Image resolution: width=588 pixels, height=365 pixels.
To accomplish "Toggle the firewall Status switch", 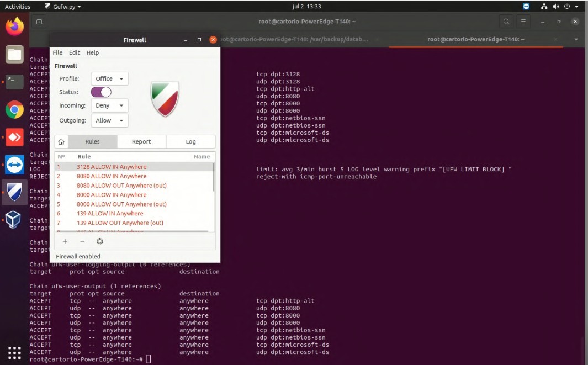I will click(x=101, y=92).
